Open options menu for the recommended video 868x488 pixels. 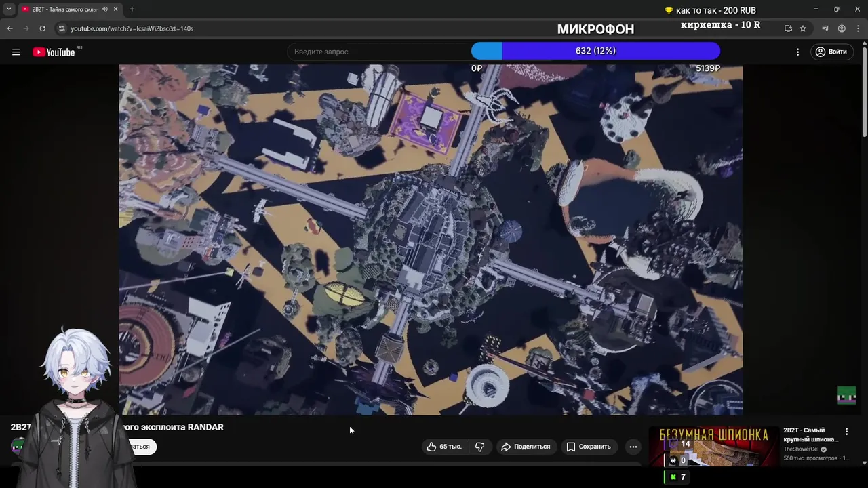[846, 432]
